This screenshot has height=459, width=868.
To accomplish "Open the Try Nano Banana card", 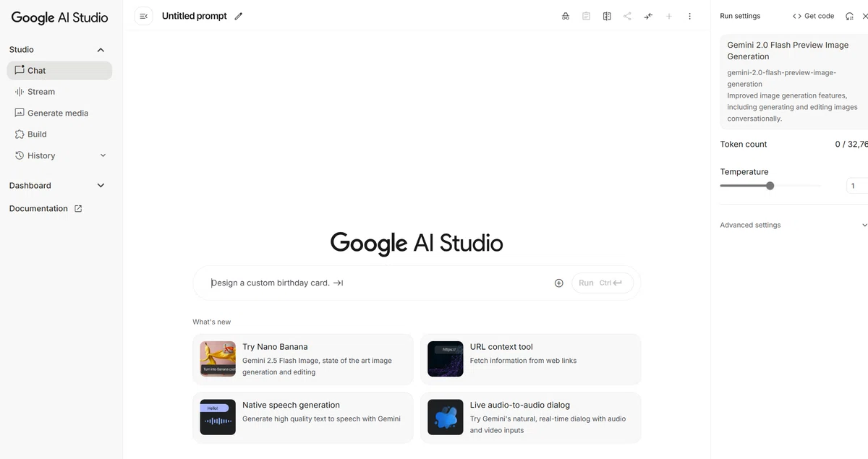I will click(x=302, y=359).
